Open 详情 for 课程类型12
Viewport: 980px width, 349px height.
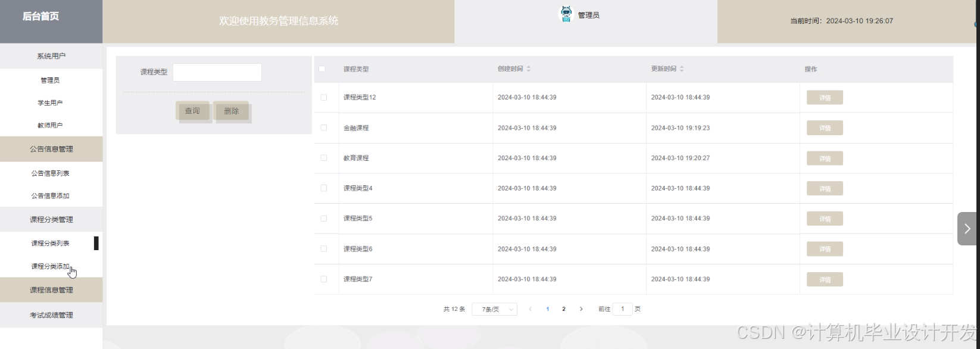pyautogui.click(x=825, y=98)
